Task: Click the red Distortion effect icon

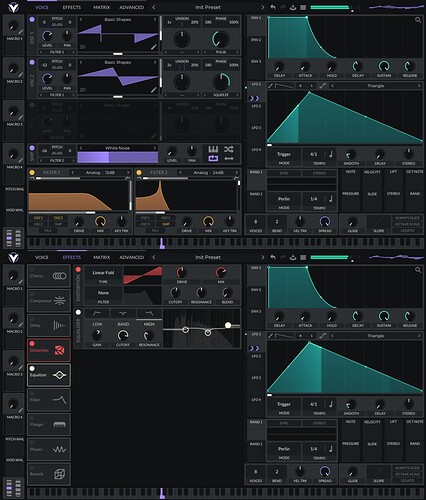Action: tap(60, 350)
